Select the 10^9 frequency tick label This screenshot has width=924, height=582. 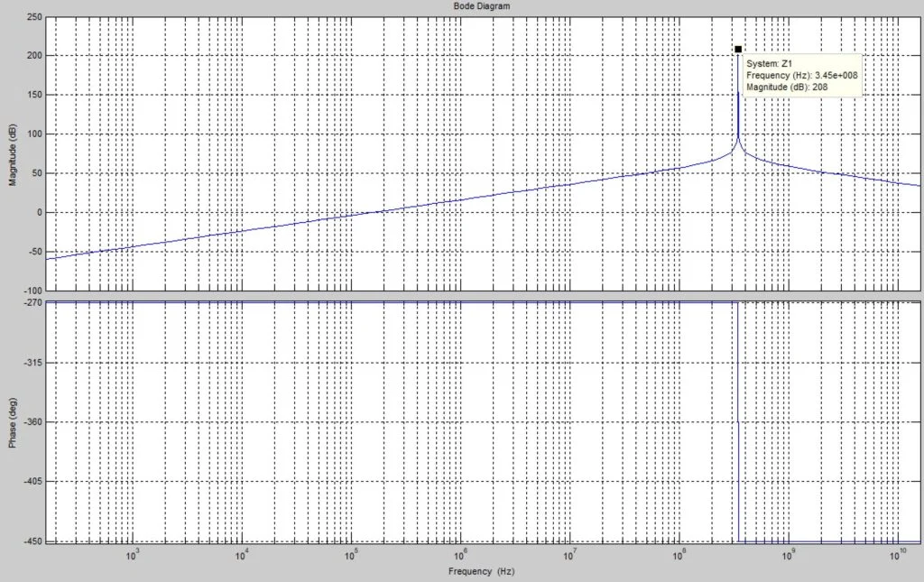pyautogui.click(x=788, y=553)
